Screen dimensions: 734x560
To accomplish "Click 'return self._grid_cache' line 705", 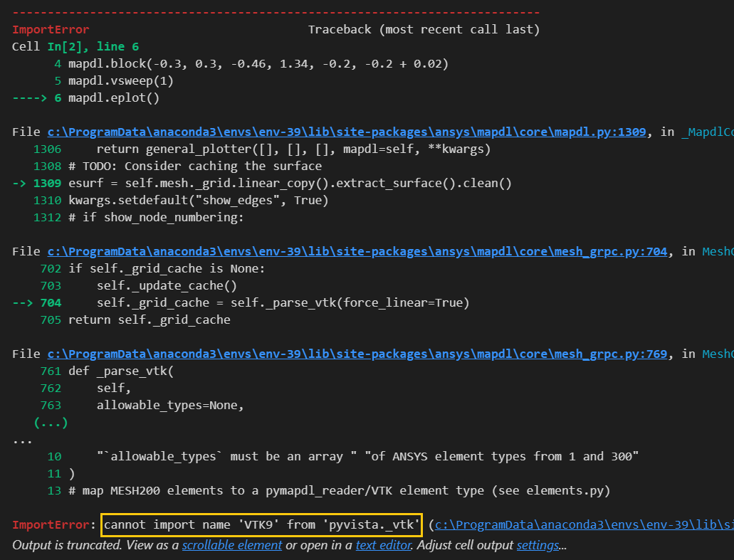I will [x=150, y=319].
